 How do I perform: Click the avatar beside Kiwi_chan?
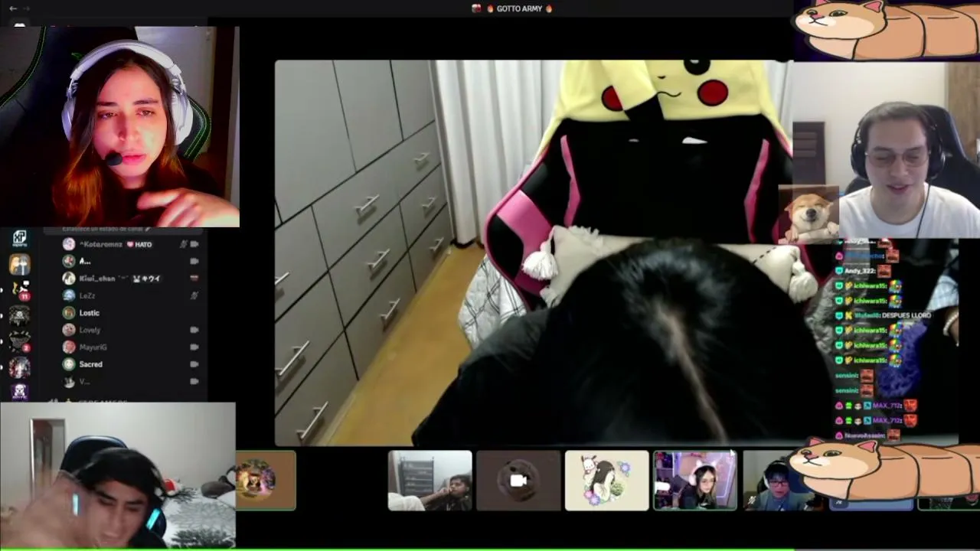pos(69,279)
